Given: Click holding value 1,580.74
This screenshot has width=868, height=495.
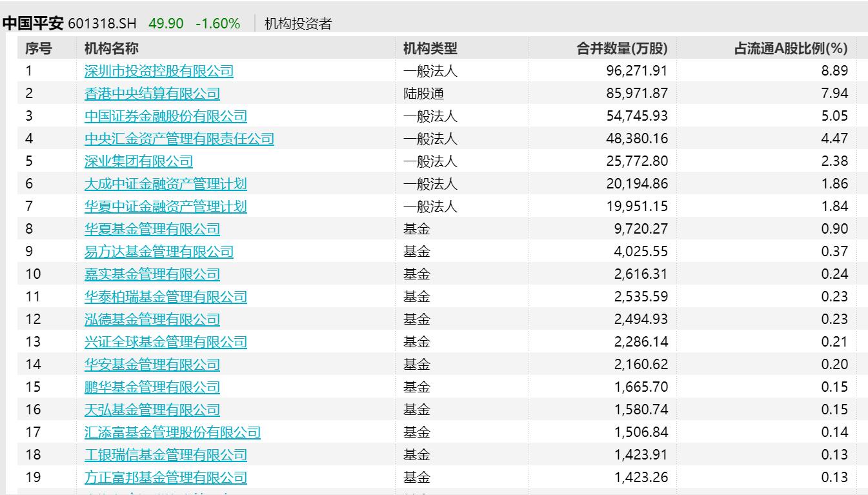Looking at the screenshot, I should point(640,410).
